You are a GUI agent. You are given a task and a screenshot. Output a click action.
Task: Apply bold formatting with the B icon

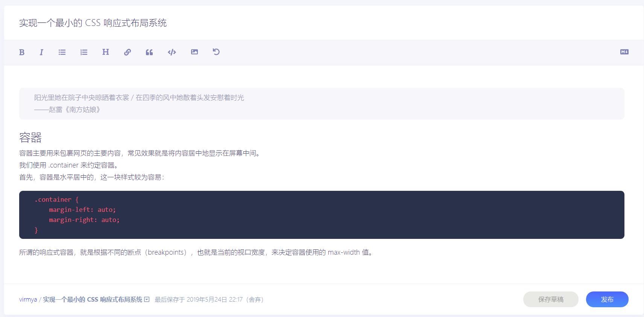click(22, 52)
